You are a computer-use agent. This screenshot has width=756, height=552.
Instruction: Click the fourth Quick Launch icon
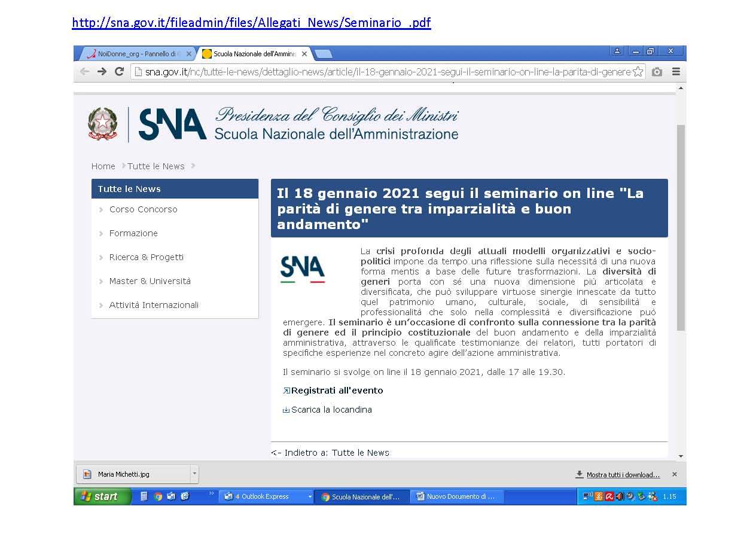[x=185, y=496]
